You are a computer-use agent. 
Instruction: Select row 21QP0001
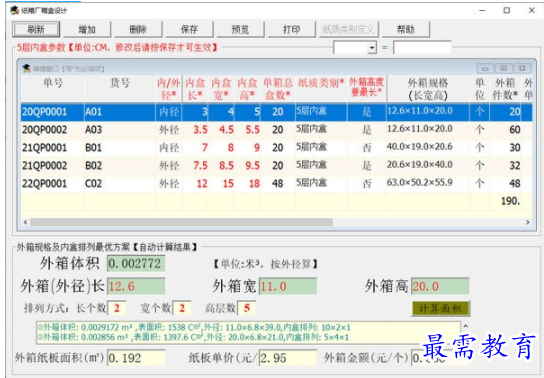pyautogui.click(x=276, y=148)
